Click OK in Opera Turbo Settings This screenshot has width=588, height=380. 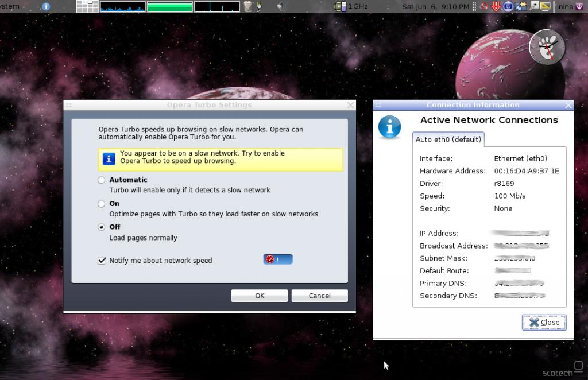pyautogui.click(x=260, y=296)
